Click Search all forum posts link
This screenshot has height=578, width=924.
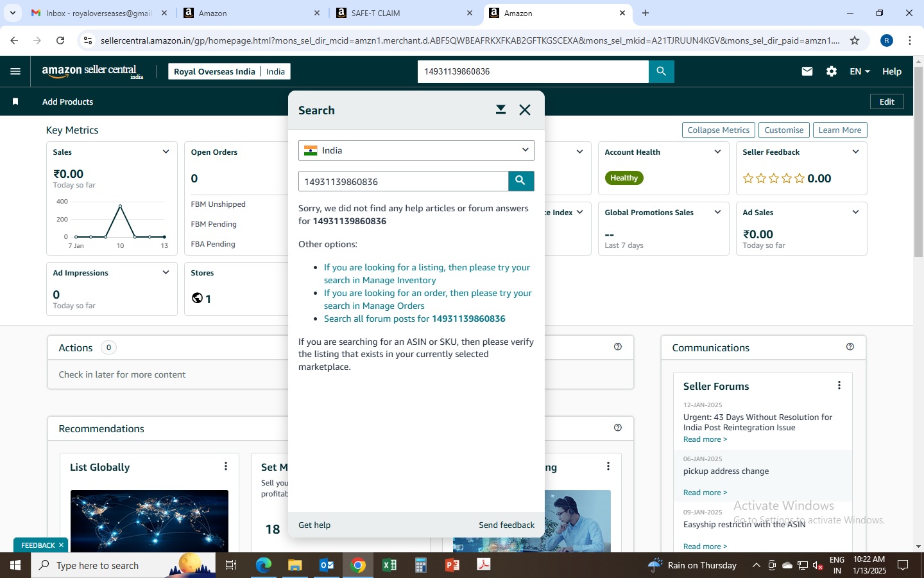[x=415, y=319]
